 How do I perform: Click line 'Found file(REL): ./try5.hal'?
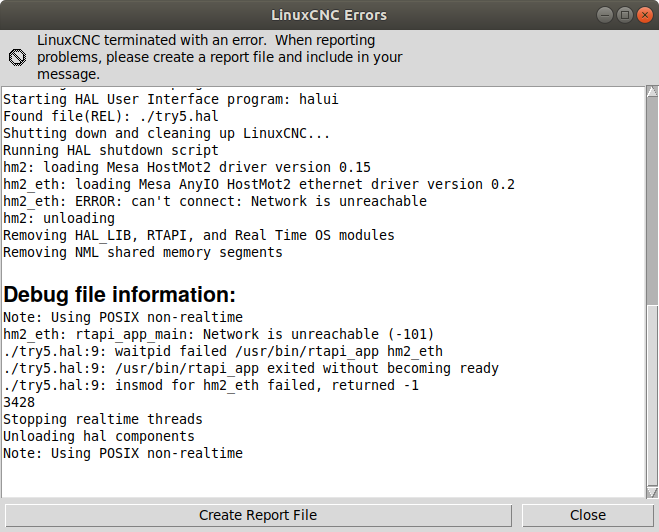111,116
